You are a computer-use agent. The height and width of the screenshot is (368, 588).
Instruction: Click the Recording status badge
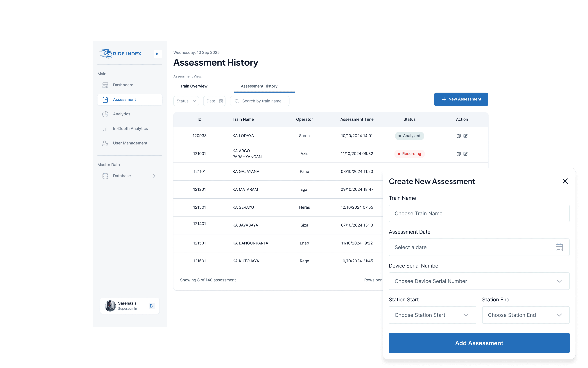[409, 154]
